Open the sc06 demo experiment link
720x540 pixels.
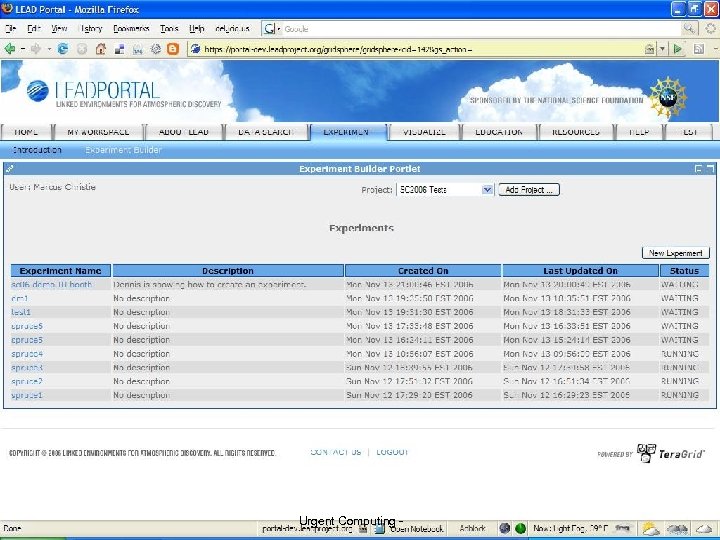tap(51, 284)
